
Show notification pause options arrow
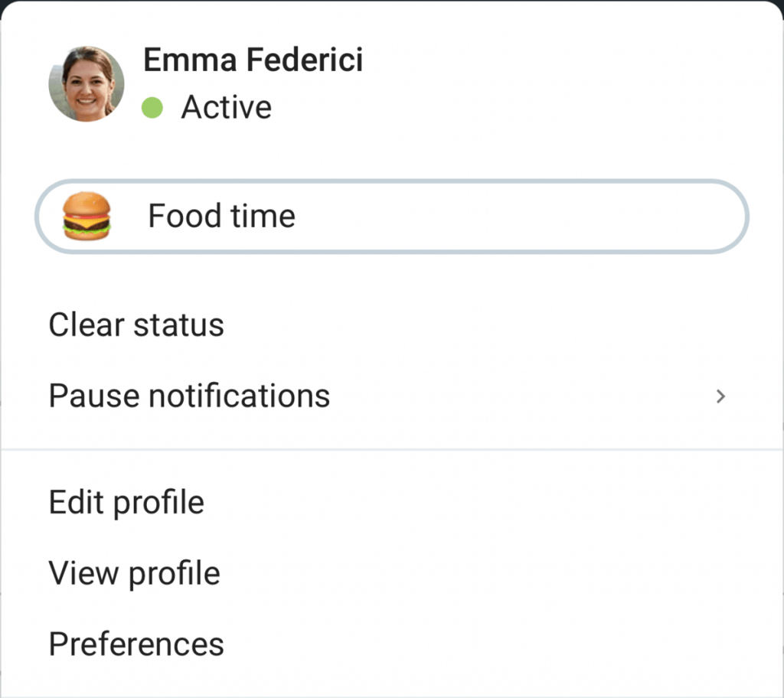point(720,396)
